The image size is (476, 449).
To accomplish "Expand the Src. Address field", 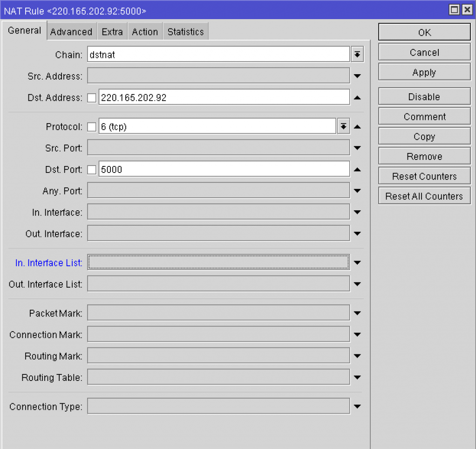I will (357, 76).
